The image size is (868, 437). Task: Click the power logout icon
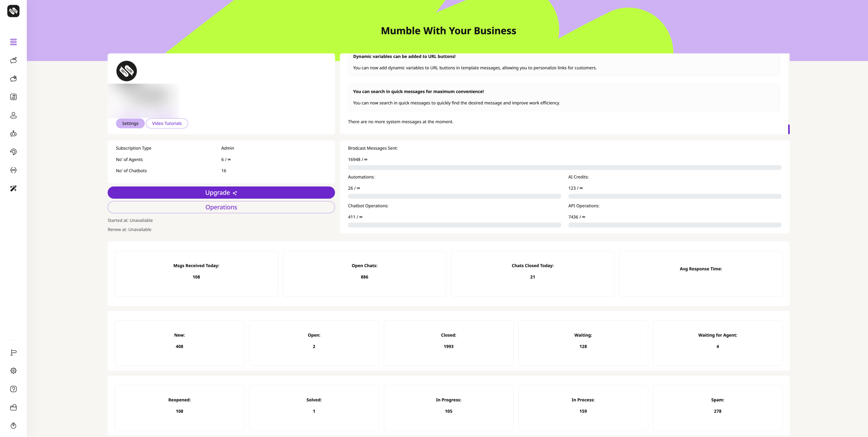[13, 426]
